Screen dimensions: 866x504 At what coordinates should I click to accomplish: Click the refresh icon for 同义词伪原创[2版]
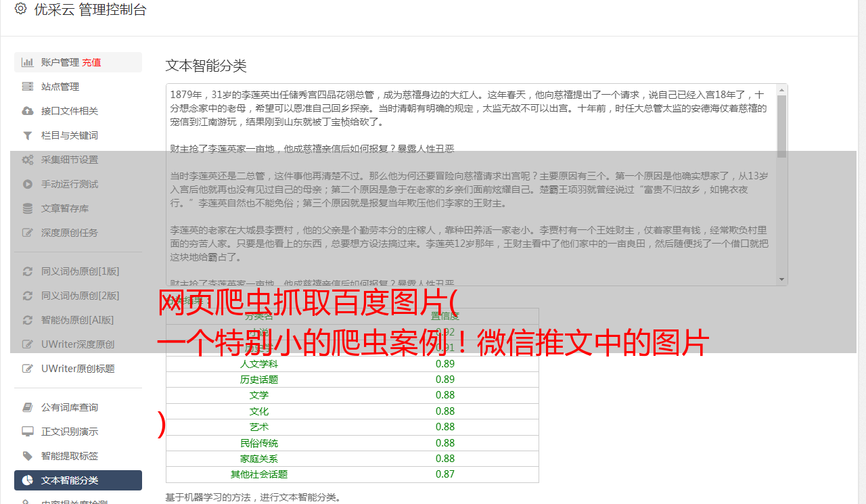click(28, 296)
